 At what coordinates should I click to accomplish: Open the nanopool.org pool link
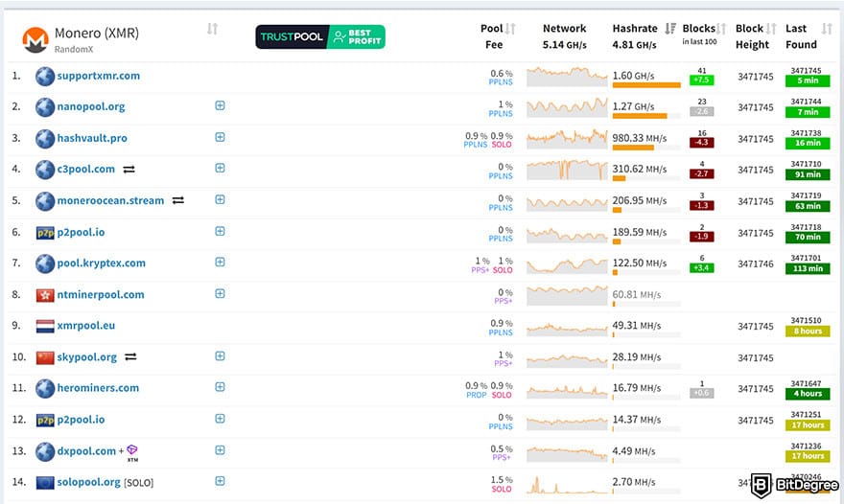click(91, 107)
